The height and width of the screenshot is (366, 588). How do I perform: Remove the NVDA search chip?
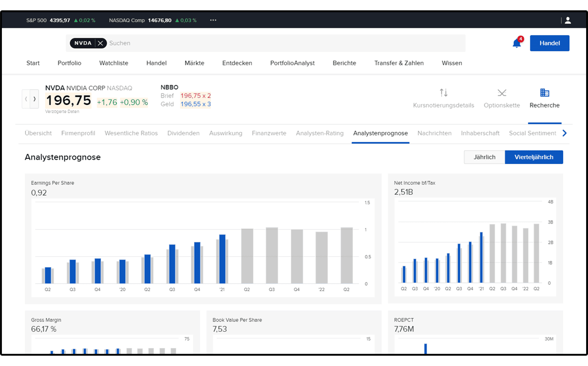coord(100,43)
